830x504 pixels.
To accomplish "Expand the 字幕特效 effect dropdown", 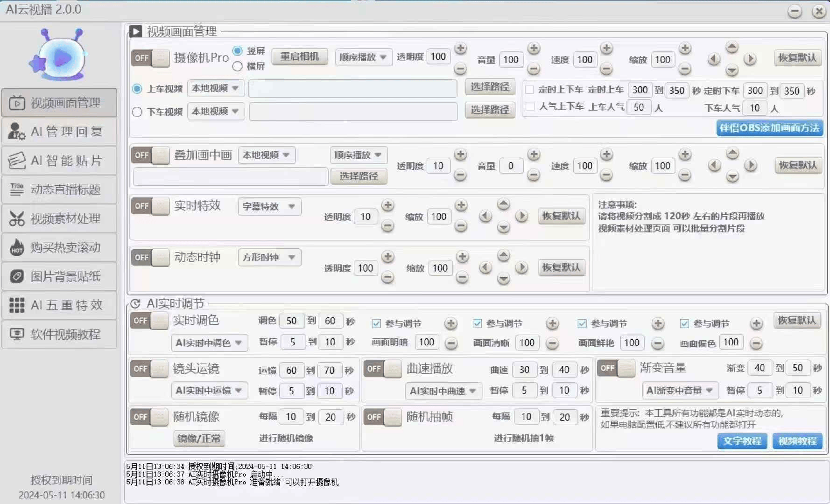I will (269, 206).
